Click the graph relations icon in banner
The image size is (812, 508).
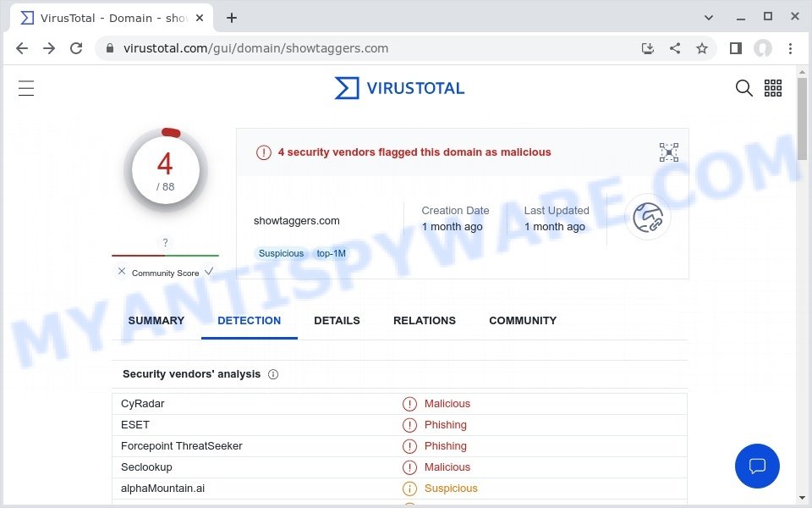(668, 152)
